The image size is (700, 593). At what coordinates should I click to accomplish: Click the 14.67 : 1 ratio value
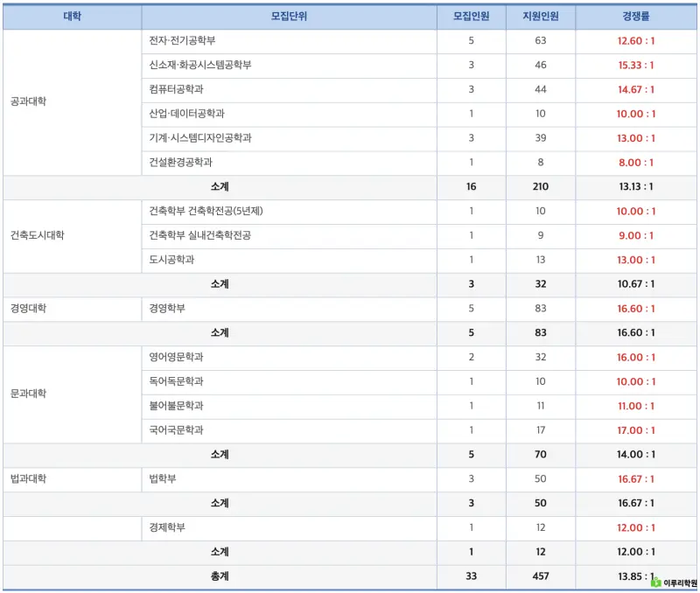[636, 90]
